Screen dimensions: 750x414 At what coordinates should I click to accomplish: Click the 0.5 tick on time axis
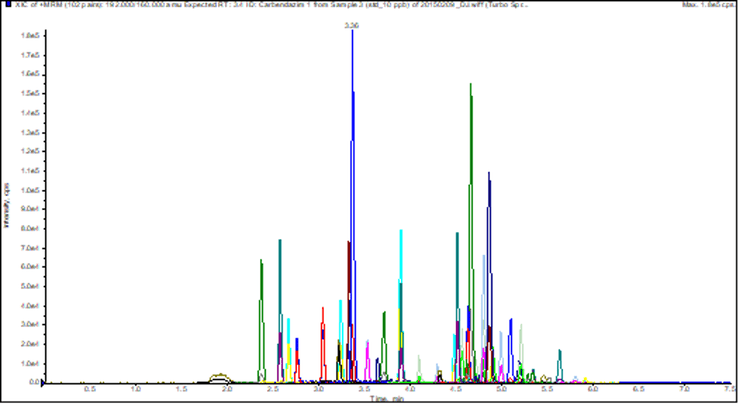coord(90,390)
